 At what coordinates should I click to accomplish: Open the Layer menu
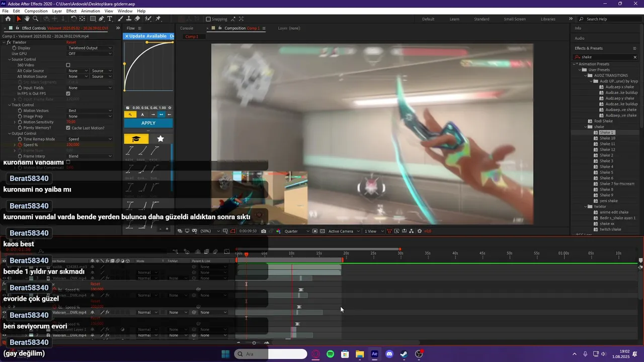[x=57, y=11]
